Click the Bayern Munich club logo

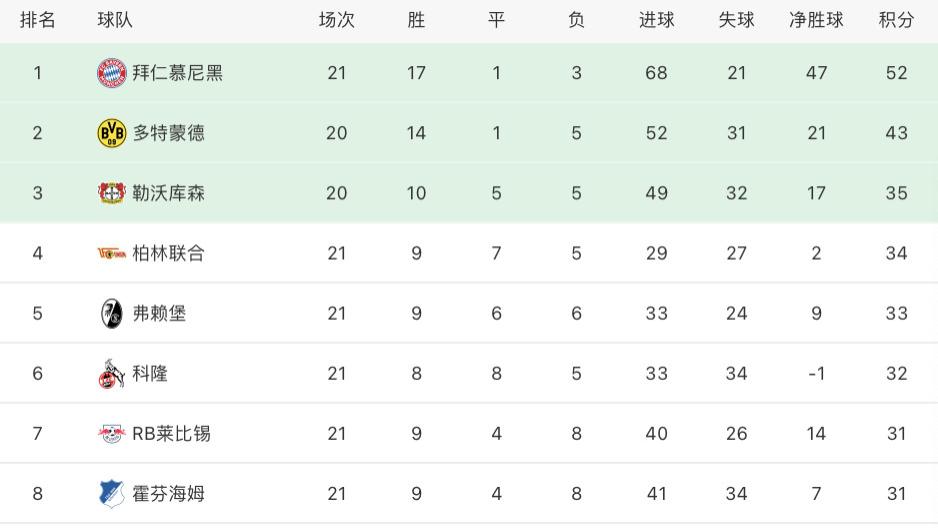112,73
